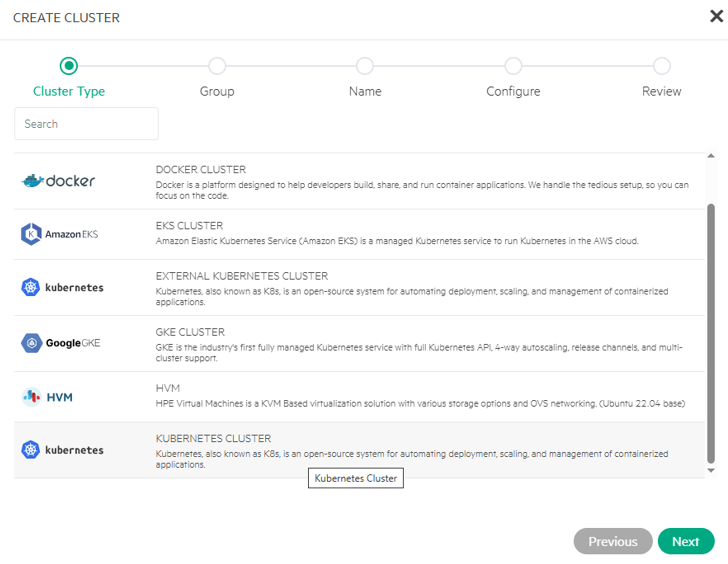The width and height of the screenshot is (728, 564).
Task: Select the EKS CLUSTER title
Action: (x=189, y=226)
